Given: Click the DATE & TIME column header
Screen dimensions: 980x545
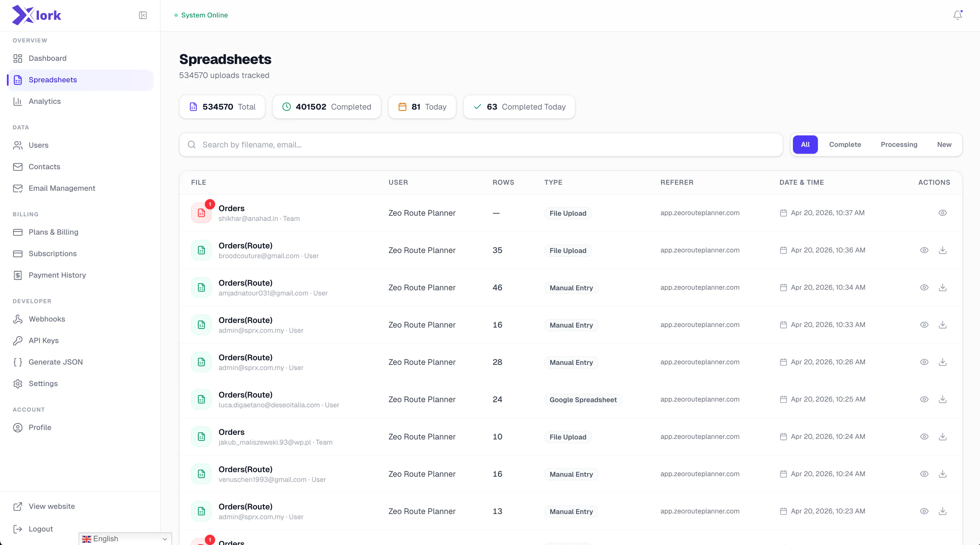Looking at the screenshot, I should tap(802, 182).
